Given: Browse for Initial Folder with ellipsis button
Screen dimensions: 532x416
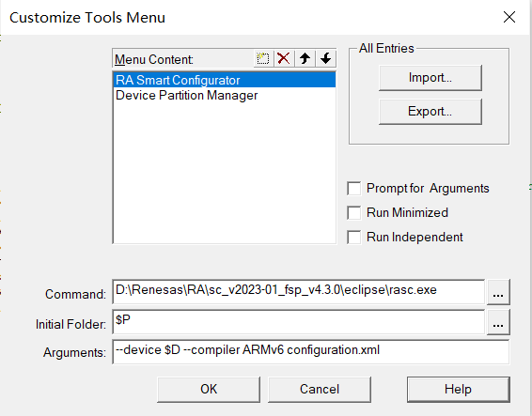Looking at the screenshot, I should click(x=498, y=322).
